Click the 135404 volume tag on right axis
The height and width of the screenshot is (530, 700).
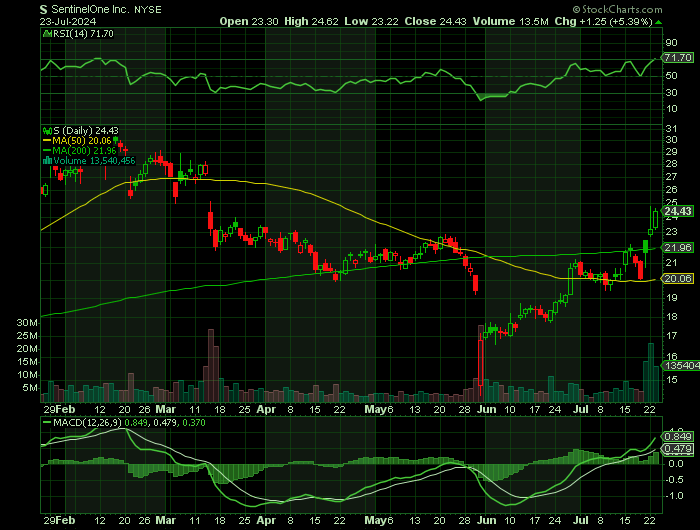pyautogui.click(x=681, y=366)
